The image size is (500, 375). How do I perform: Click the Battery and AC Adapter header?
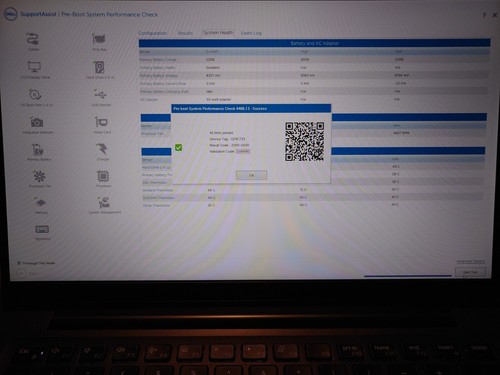[314, 43]
